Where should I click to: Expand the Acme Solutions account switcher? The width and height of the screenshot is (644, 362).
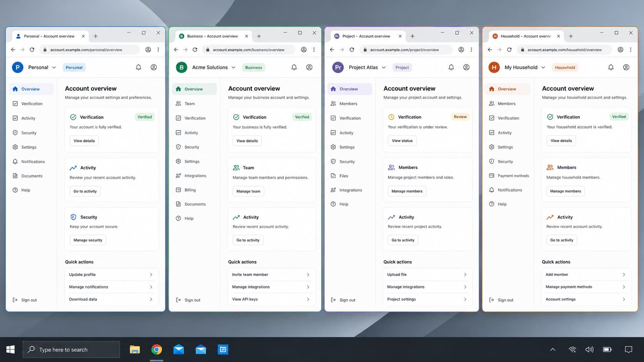pos(233,67)
